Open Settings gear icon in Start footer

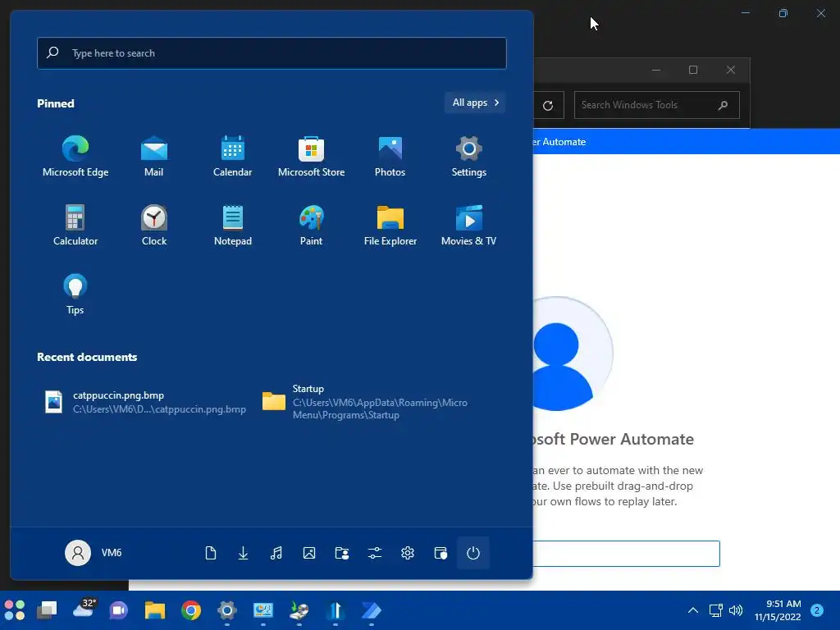[408, 553]
